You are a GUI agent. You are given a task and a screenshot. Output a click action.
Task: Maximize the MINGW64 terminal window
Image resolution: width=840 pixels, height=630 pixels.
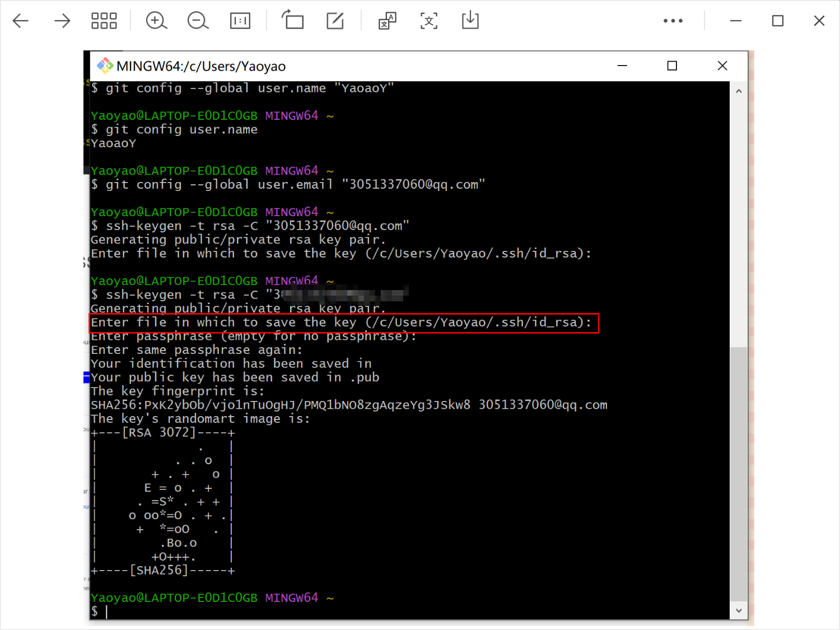pos(672,66)
